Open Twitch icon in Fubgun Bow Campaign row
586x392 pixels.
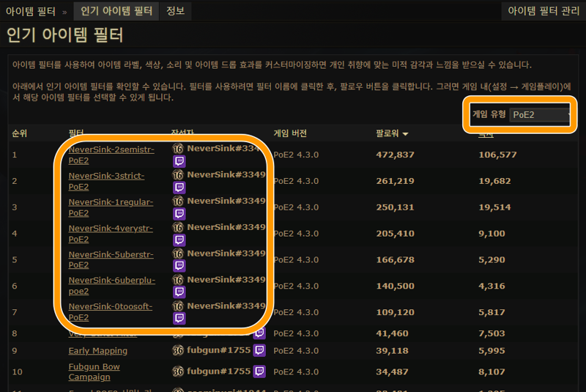point(259,371)
